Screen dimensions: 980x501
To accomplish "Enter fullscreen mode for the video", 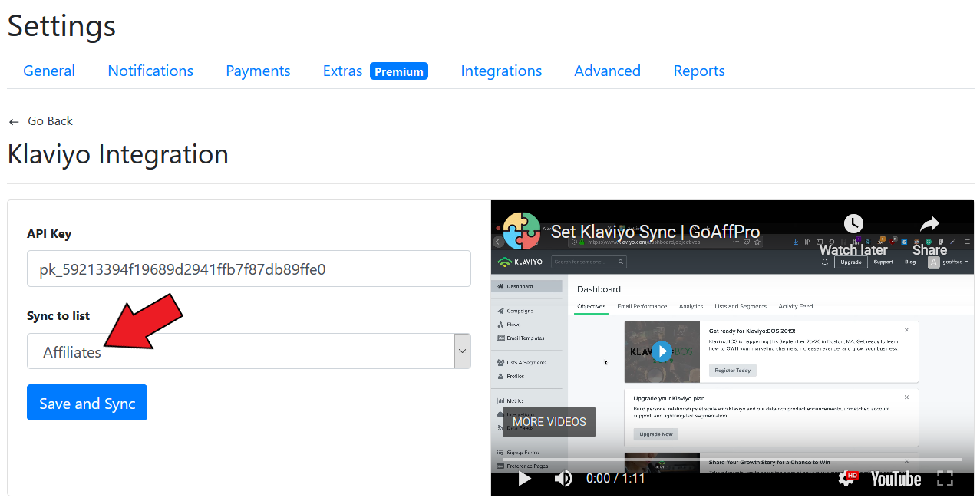I will (x=945, y=478).
